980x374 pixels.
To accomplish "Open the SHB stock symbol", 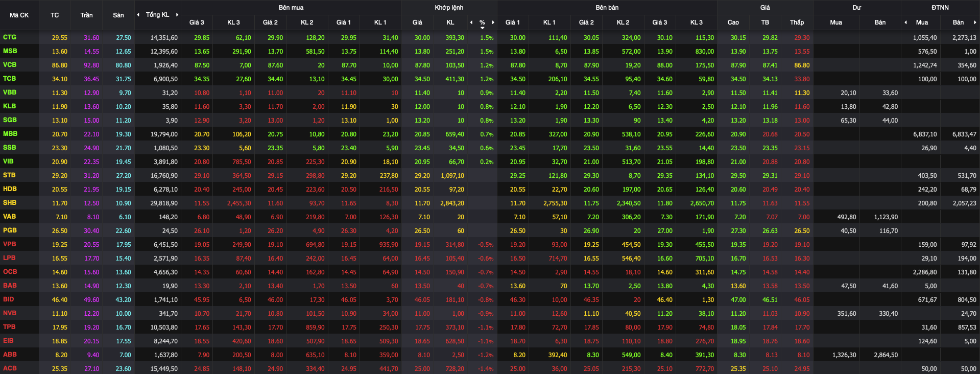I will tap(10, 203).
